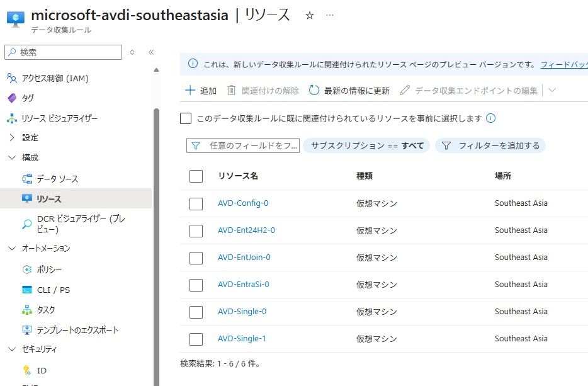Open データ ソース menu item

coord(57,179)
